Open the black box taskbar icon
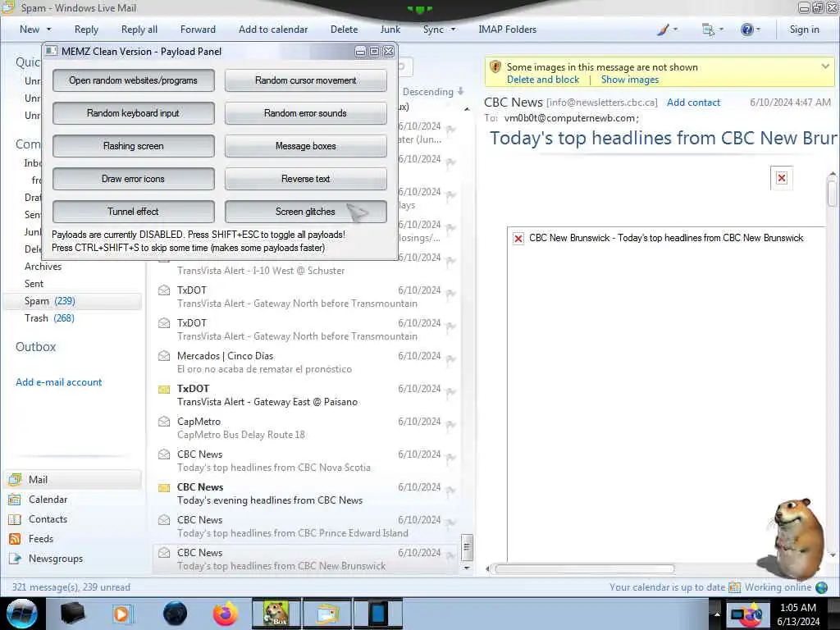840x630 pixels. 72,614
